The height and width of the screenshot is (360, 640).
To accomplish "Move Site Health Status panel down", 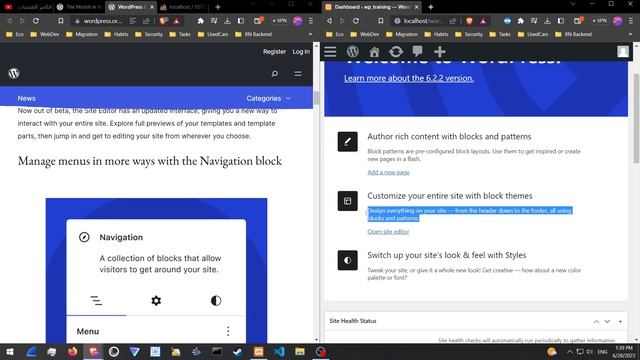I will click(x=607, y=322).
